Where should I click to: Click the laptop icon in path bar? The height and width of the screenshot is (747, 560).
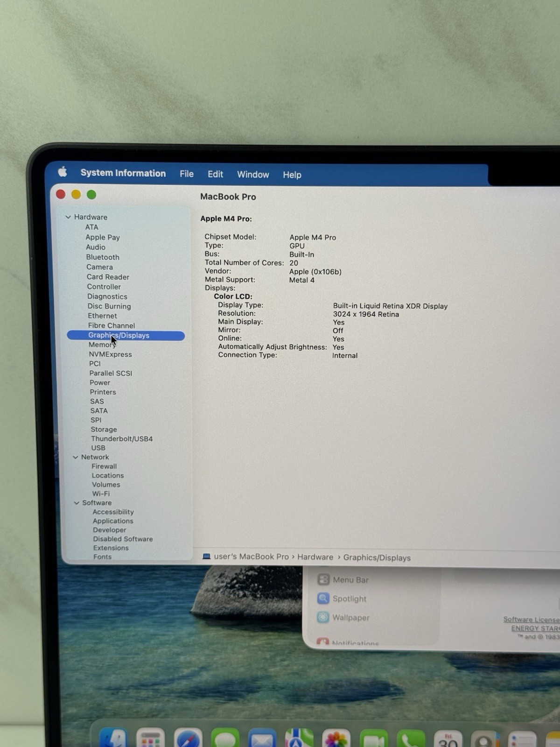[x=206, y=557]
